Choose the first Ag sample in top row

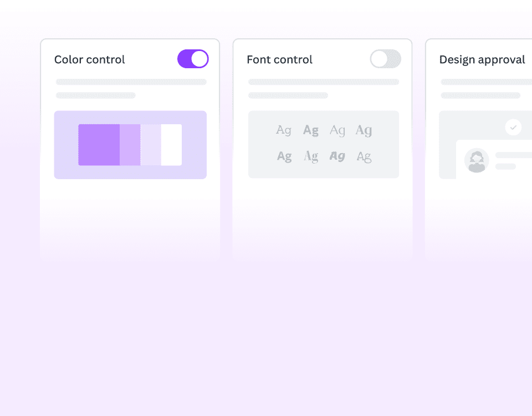click(284, 130)
